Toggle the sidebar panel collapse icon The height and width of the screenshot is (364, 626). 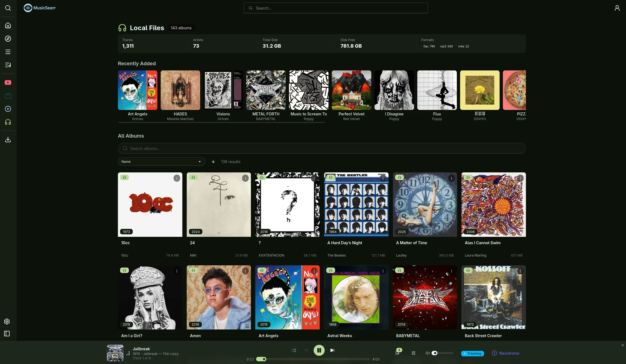7,334
